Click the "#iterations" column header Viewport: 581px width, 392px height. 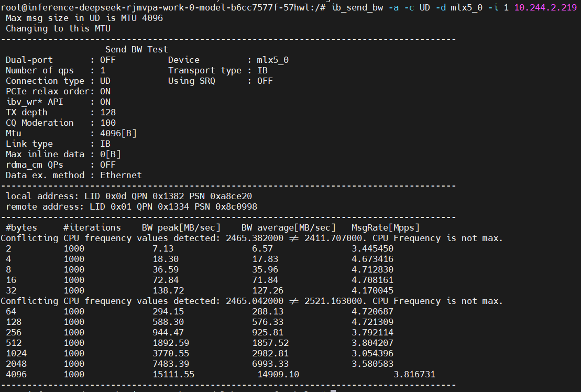click(92, 227)
